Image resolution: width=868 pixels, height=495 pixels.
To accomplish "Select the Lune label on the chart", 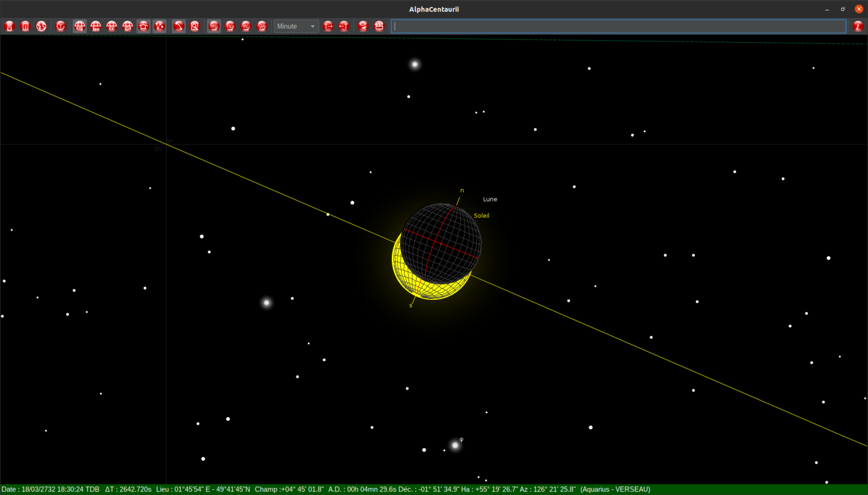I will (490, 199).
